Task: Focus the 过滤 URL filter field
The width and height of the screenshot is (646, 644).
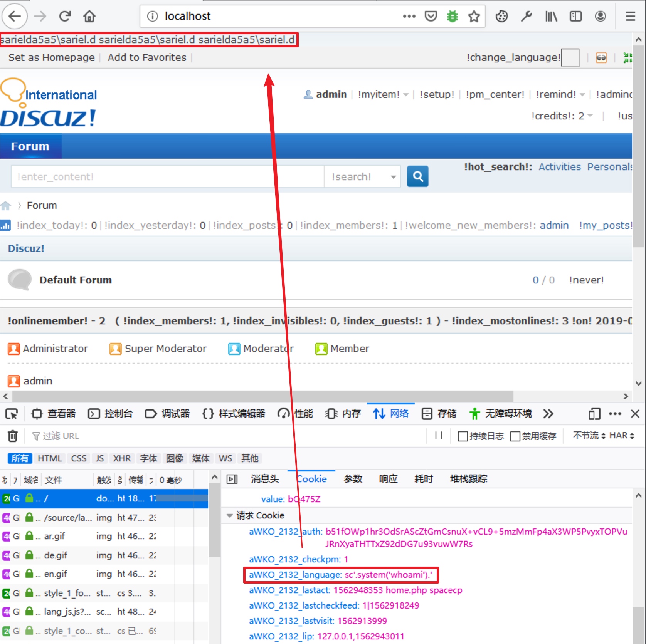Action: (x=227, y=436)
